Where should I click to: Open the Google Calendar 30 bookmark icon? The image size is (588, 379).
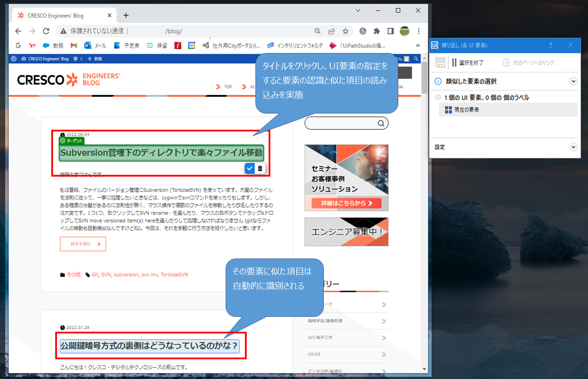[191, 45]
